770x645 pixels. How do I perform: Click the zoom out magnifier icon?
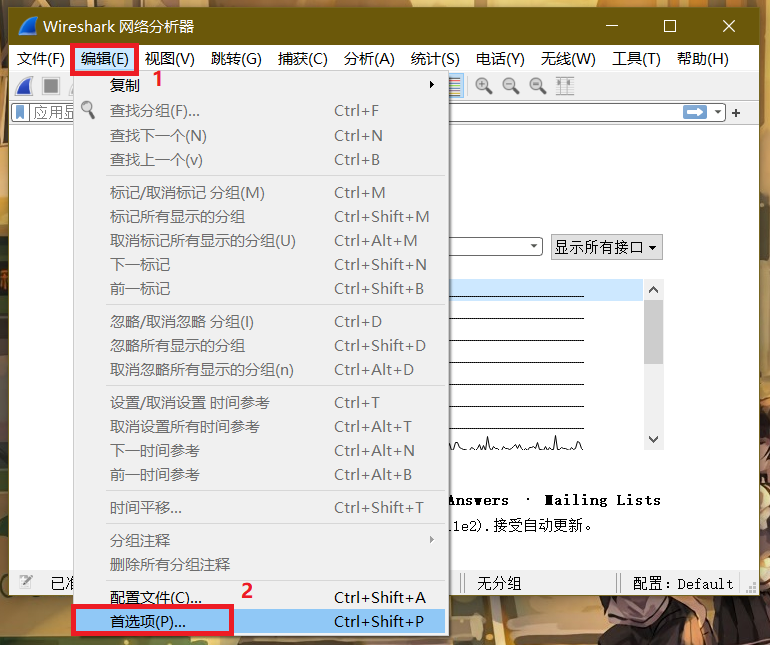click(511, 87)
